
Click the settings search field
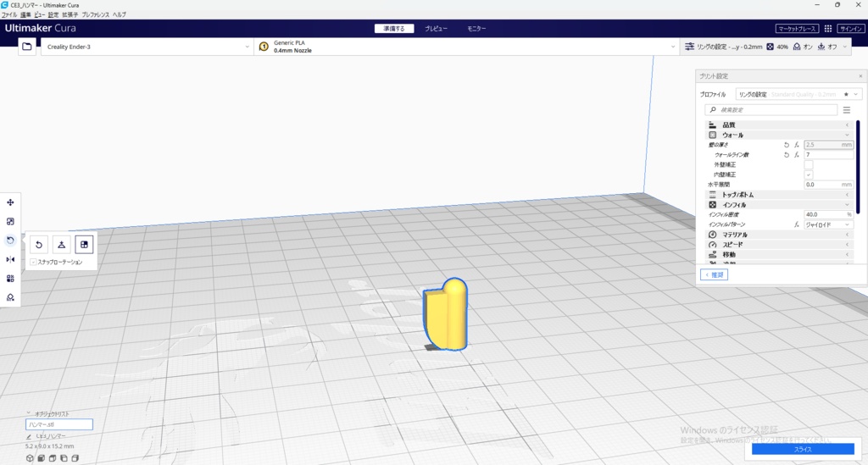point(771,110)
